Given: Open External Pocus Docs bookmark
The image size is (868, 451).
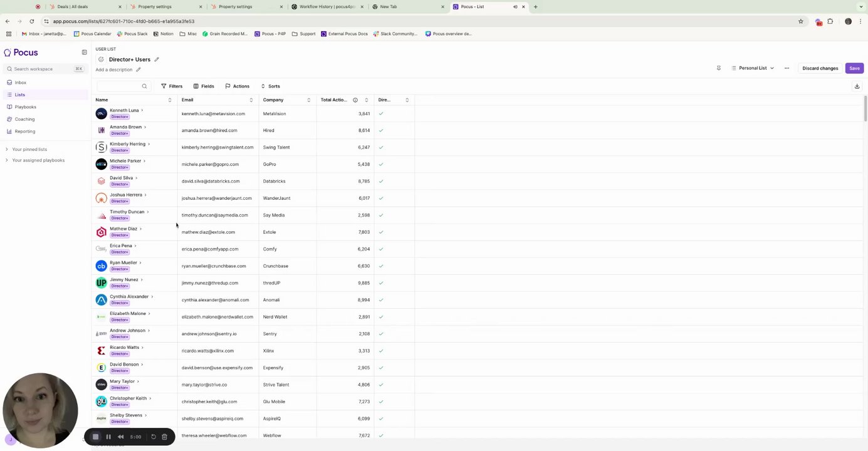Looking at the screenshot, I should pos(344,34).
